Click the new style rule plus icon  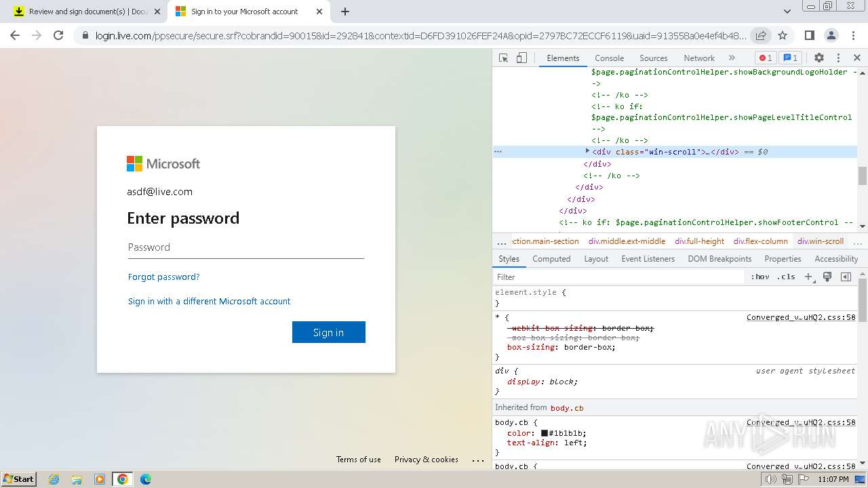tap(808, 277)
